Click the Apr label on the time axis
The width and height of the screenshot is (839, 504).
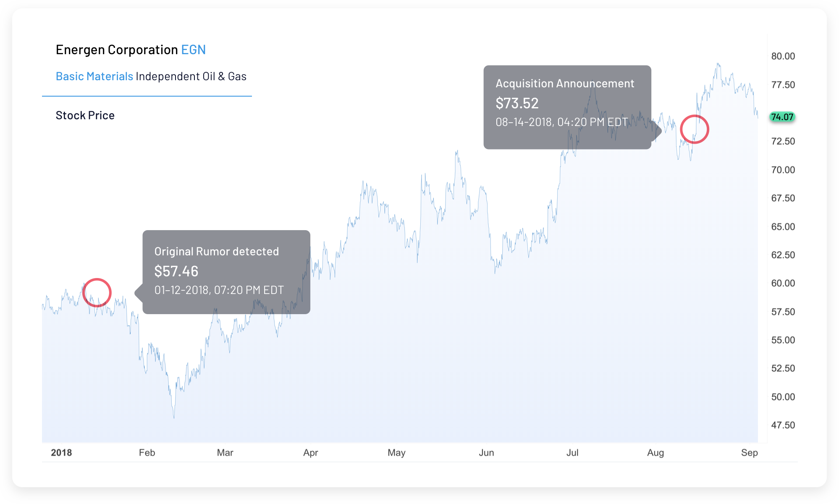(310, 453)
